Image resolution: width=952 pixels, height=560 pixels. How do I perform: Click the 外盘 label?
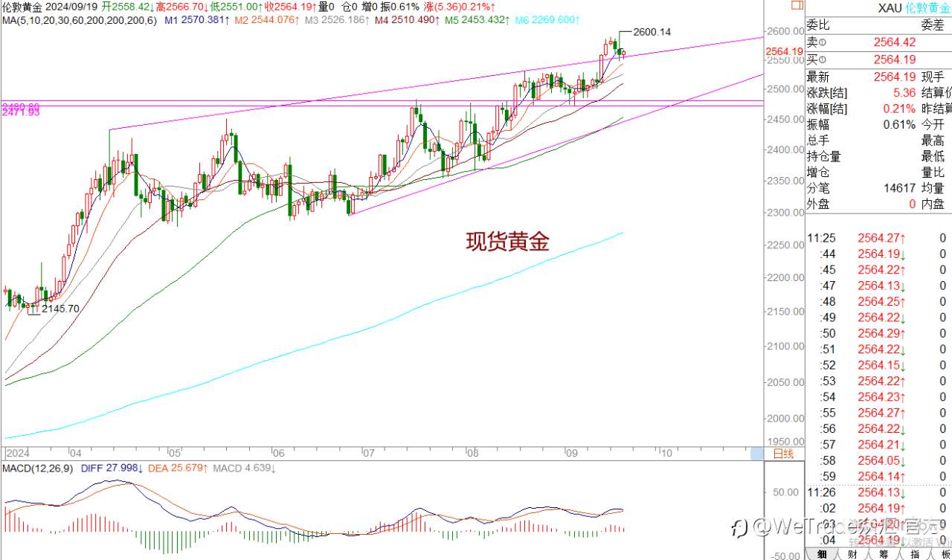pos(818,204)
